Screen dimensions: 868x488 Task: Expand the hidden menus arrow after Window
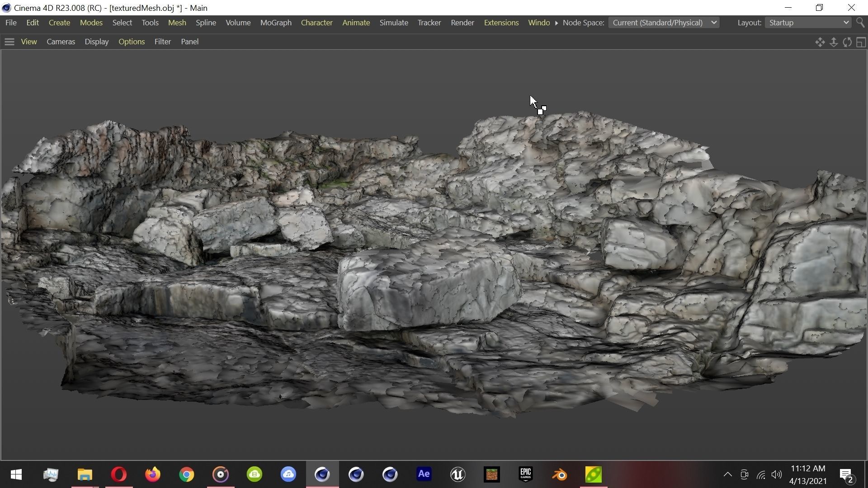(556, 23)
